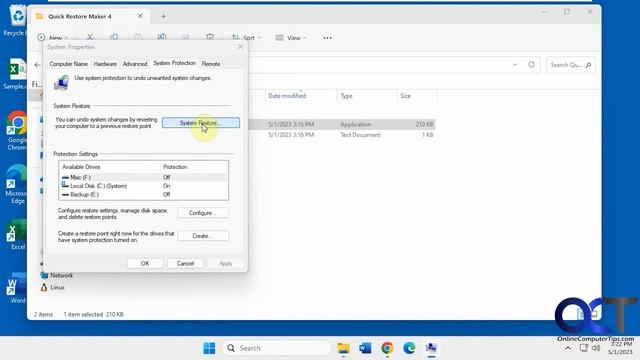Select the Recycle Bin desktop icon
This screenshot has height=360, width=640.
coord(16,20)
